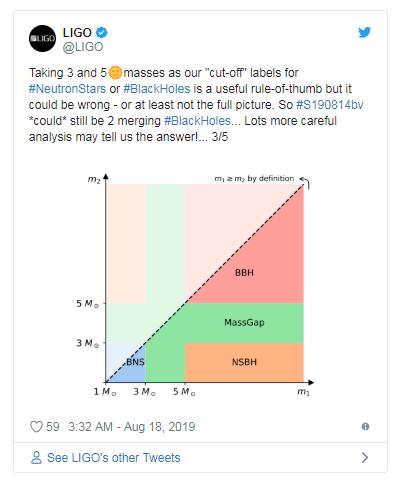Click the person icon beside other Tweets
The width and height of the screenshot is (403, 483).
pos(36,458)
